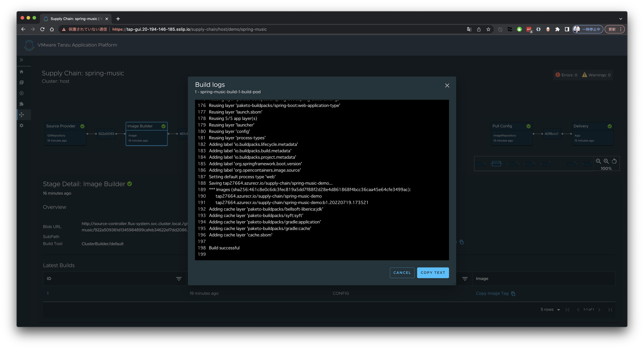This screenshot has height=349, width=644.
Task: Open the ID column filter icon
Action: 179,279
